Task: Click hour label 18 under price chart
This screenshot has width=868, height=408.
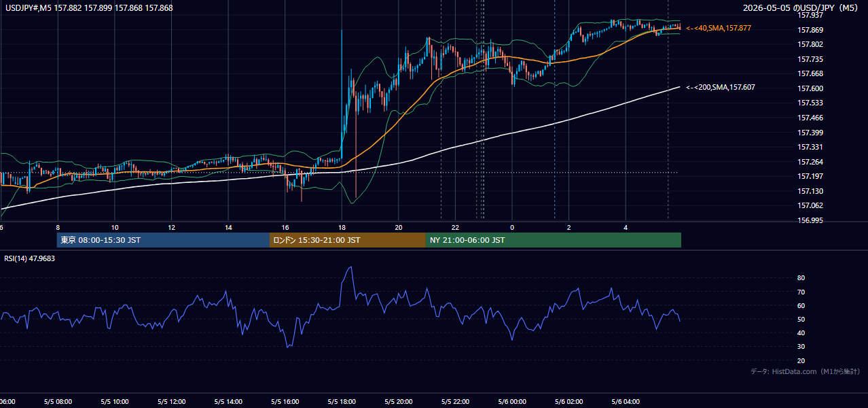Action: [x=342, y=227]
